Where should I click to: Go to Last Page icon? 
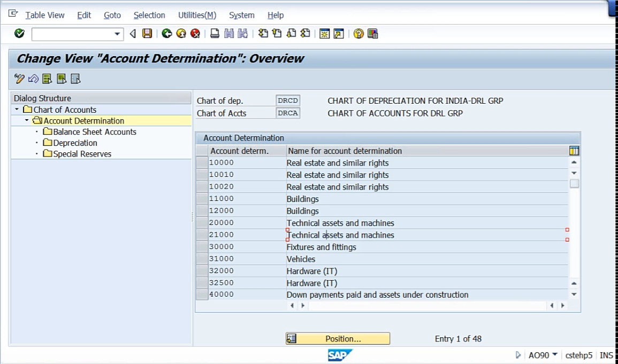coord(305,34)
